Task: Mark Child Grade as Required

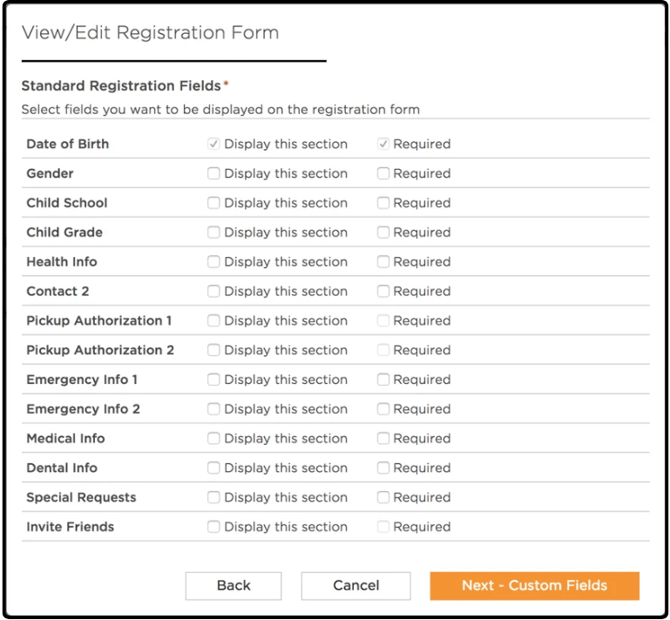Action: coord(383,232)
